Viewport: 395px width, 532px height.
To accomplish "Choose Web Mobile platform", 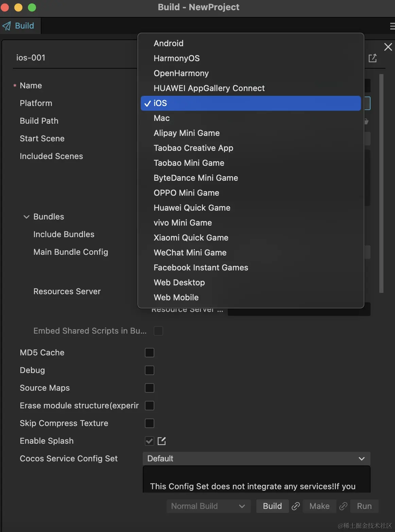I will 251,298.
